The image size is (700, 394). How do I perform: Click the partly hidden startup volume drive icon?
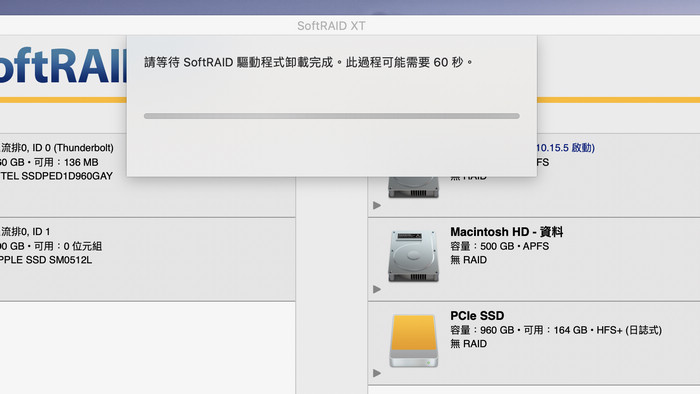coord(413,187)
